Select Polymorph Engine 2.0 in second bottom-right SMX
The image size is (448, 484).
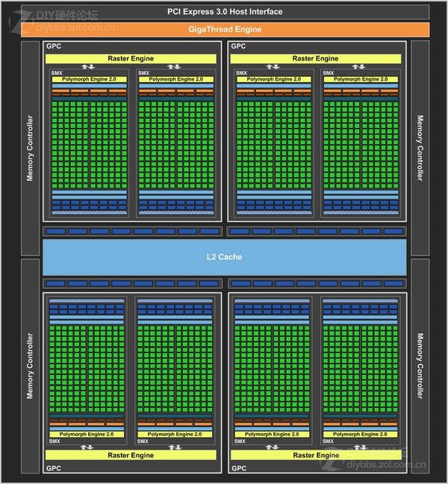click(360, 434)
